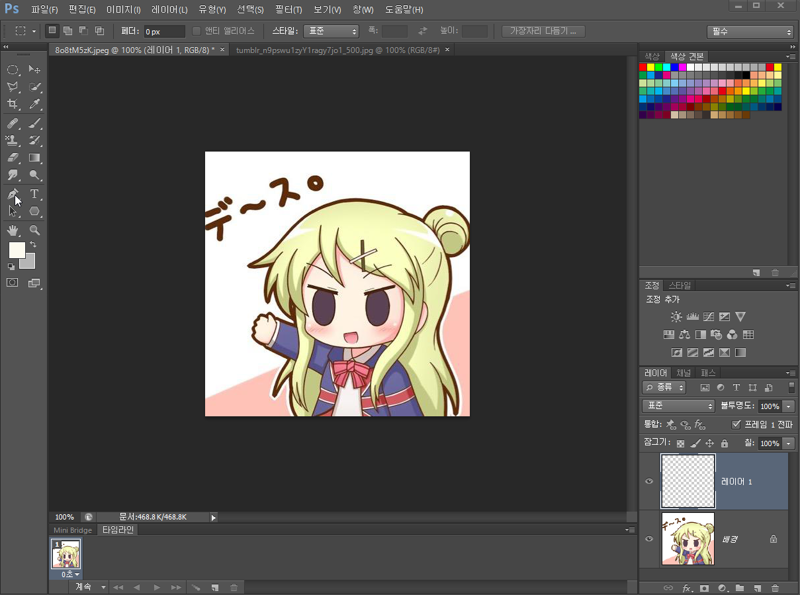Image resolution: width=800 pixels, height=595 pixels.
Task: Select the Move tool
Action: click(34, 69)
